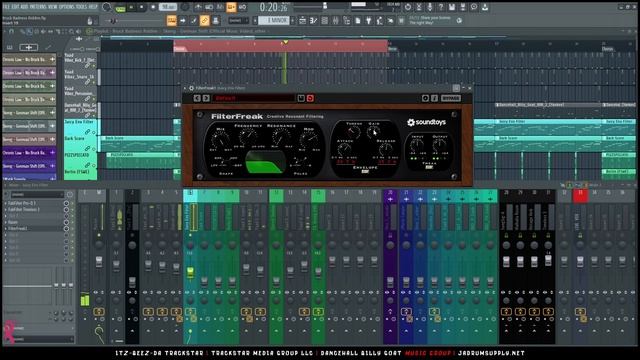Click the Tweak button below Input and Output
The image size is (640, 360).
click(429, 167)
